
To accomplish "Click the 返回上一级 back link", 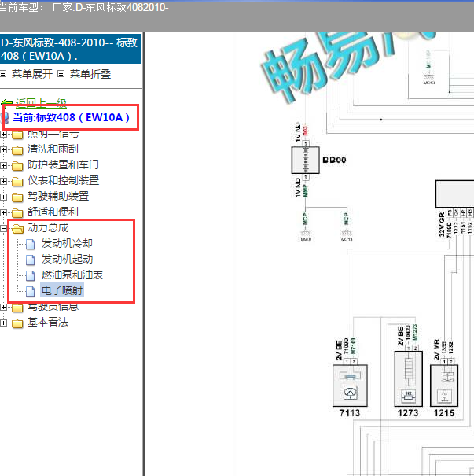I will (x=41, y=103).
